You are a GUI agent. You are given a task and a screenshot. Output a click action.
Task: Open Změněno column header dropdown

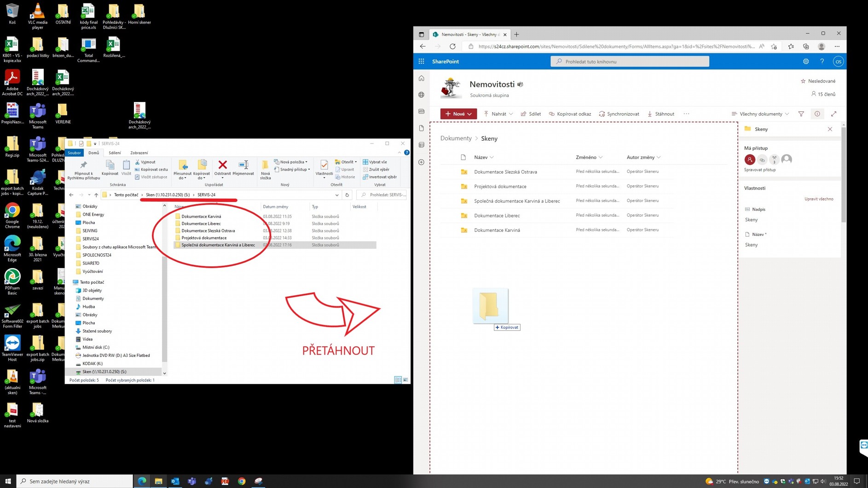pyautogui.click(x=589, y=157)
